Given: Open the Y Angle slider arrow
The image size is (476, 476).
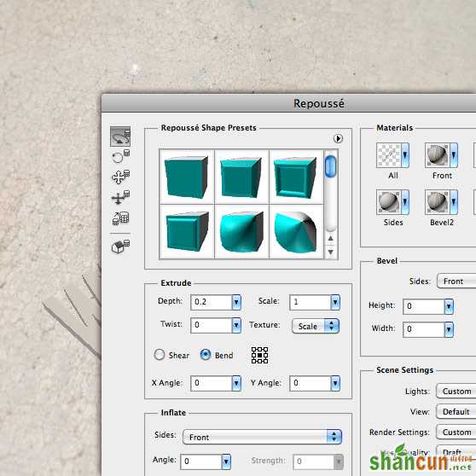Looking at the screenshot, I should coord(335,383).
